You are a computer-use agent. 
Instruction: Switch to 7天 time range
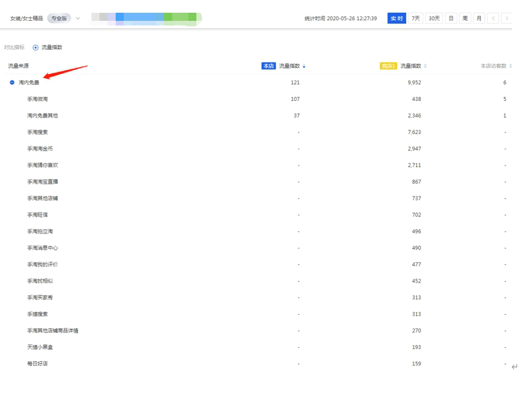coord(416,18)
